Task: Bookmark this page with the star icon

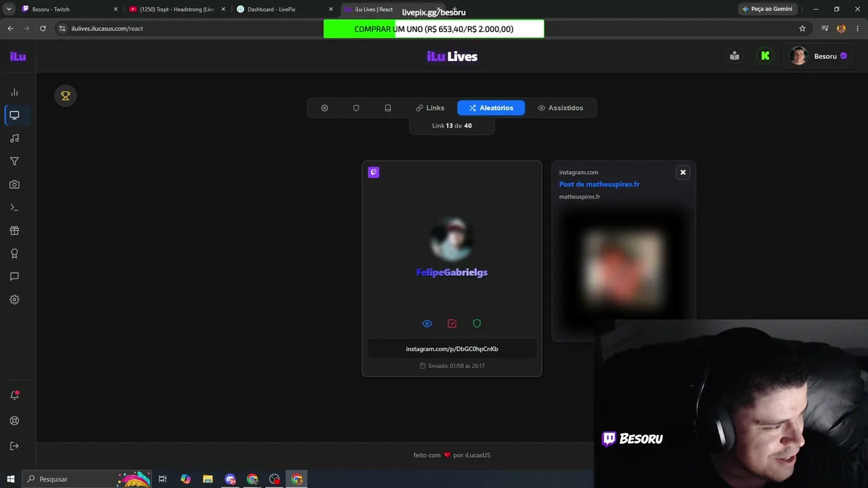Action: (802, 28)
